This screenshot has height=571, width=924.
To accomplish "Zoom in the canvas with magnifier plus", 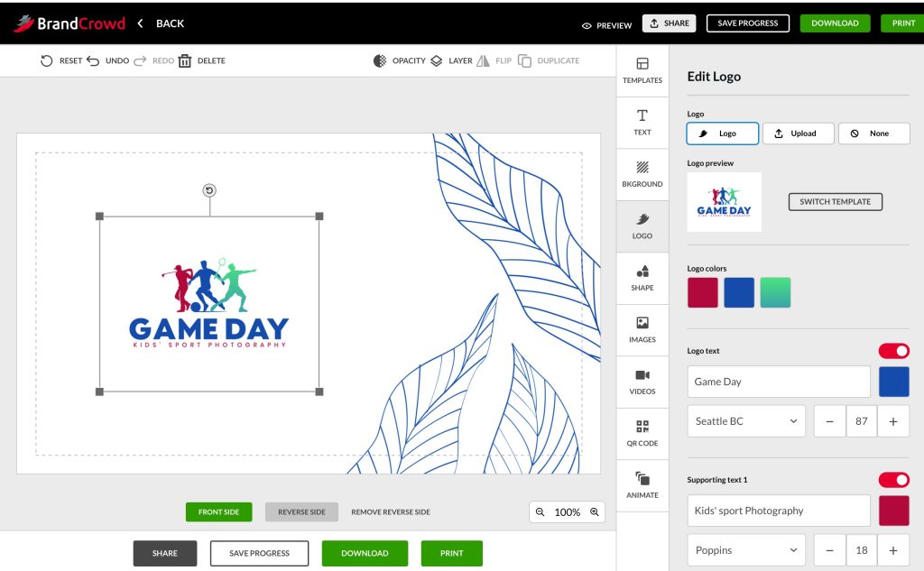I will (595, 512).
